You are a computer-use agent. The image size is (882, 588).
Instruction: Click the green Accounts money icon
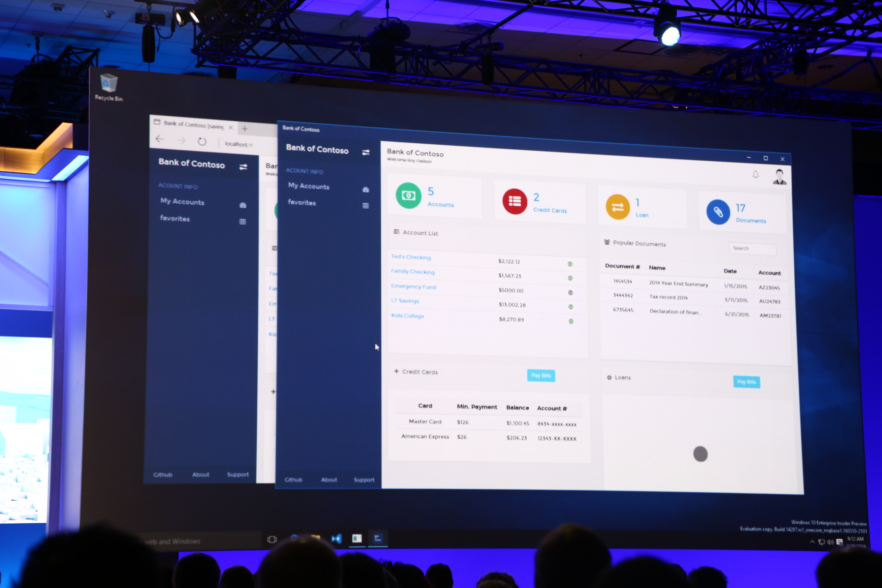[408, 196]
